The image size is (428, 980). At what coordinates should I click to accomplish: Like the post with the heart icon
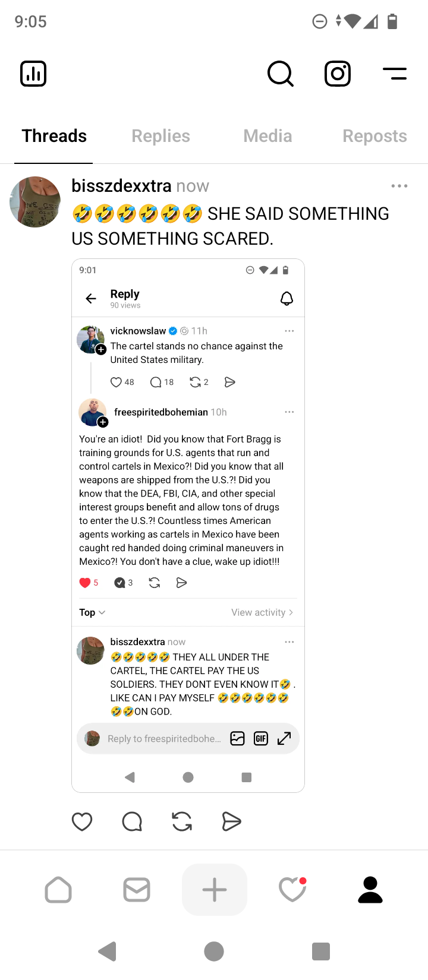coord(82,821)
